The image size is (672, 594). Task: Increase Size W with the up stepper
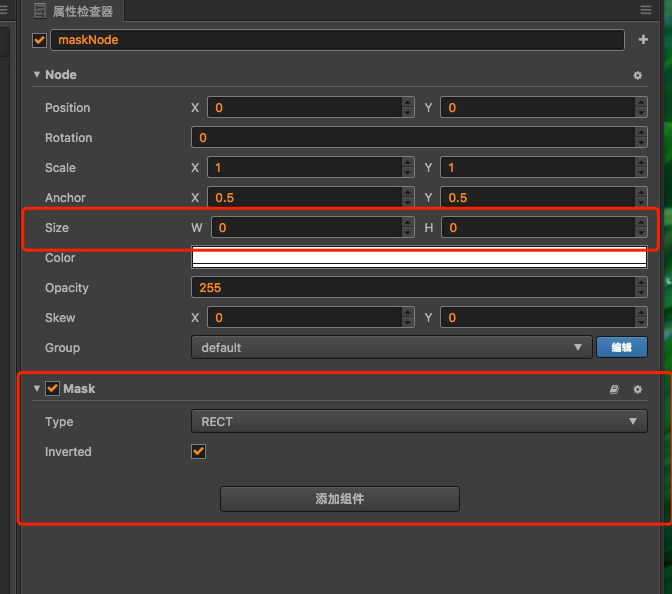coord(408,222)
